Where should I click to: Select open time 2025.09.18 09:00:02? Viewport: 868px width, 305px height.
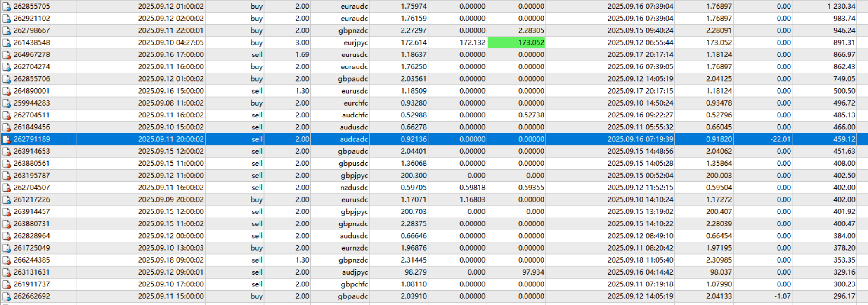coord(171,260)
